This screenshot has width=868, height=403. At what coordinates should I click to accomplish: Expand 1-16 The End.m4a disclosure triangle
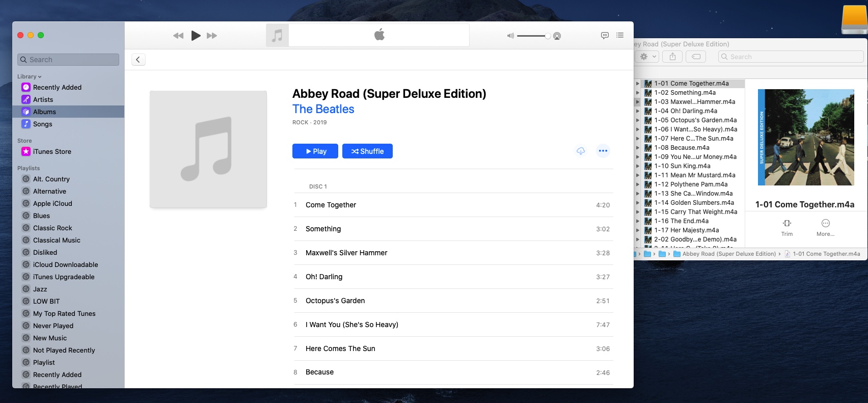click(x=637, y=221)
